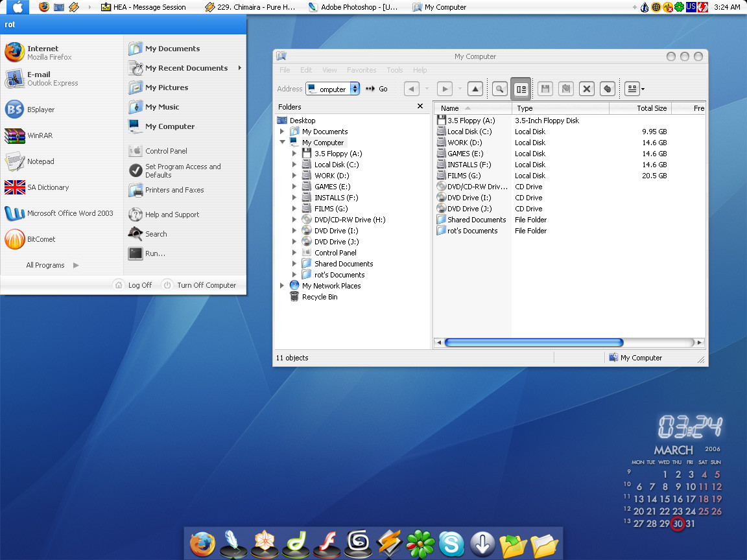Collapse My Computer in folder tree
Screen dimensions: 747x560
click(282, 142)
